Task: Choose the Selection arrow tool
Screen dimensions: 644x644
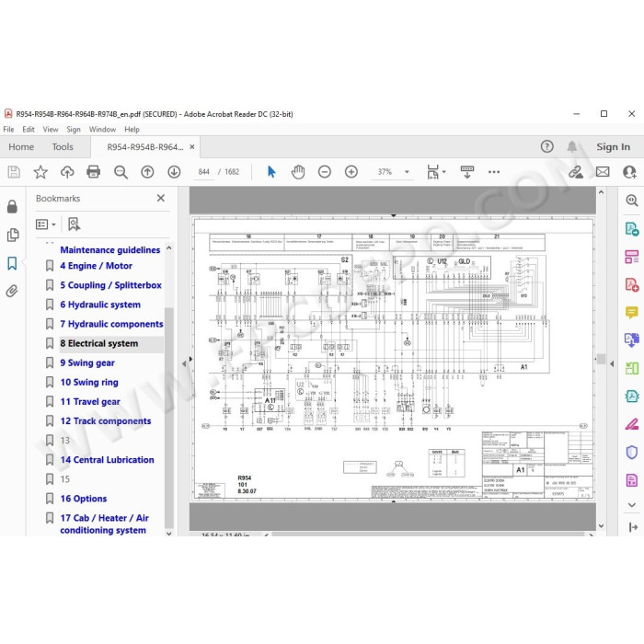Action: tap(271, 172)
